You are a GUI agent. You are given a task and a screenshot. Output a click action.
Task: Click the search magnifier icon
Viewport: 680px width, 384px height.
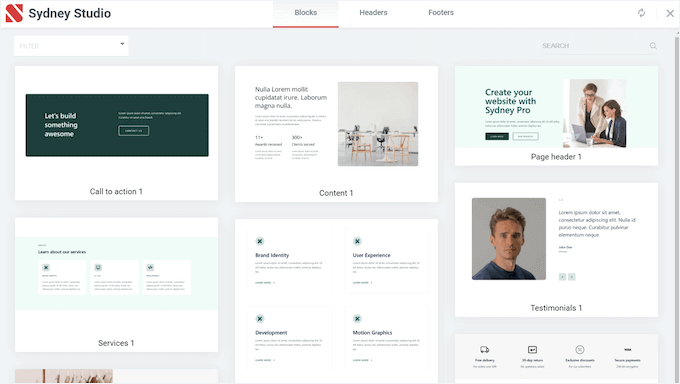click(653, 46)
